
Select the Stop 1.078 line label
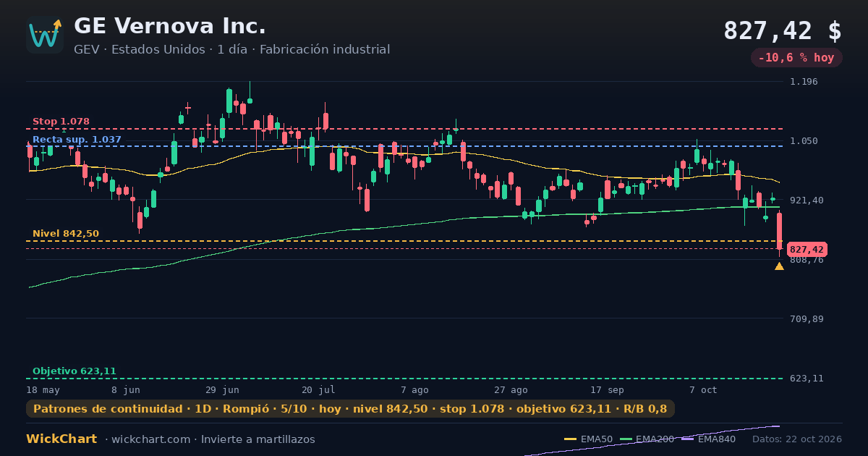click(61, 122)
